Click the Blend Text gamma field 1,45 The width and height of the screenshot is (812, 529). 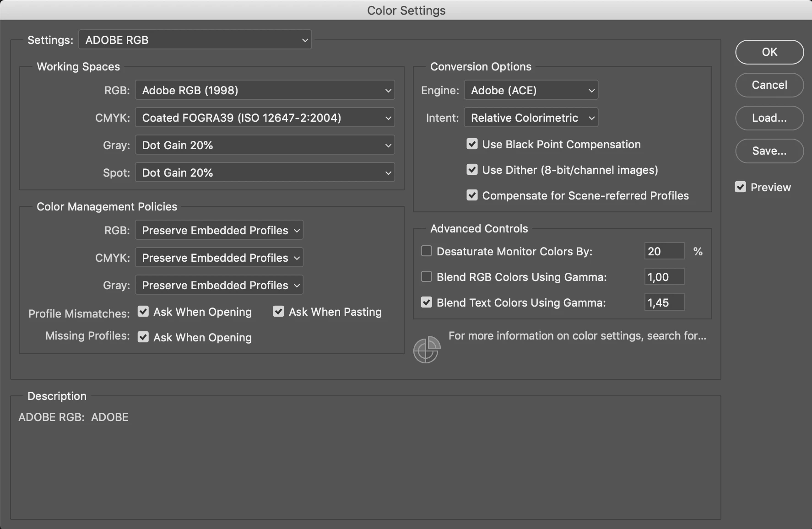coord(665,302)
